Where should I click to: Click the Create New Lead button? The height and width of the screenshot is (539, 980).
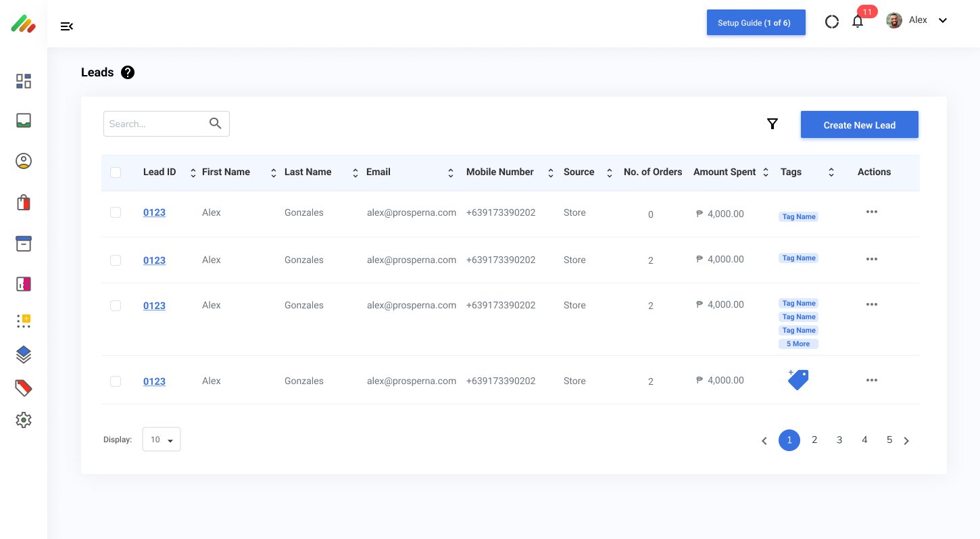click(x=859, y=124)
